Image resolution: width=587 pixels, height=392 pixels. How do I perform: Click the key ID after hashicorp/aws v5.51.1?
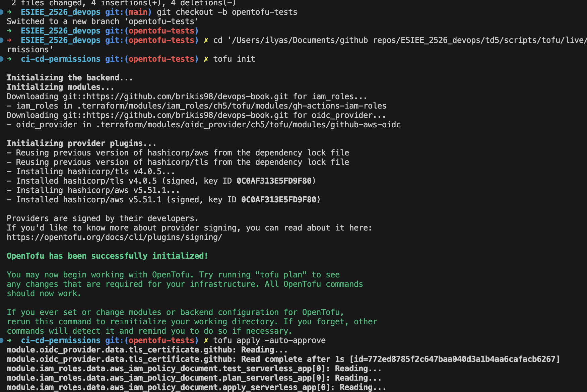click(x=278, y=200)
